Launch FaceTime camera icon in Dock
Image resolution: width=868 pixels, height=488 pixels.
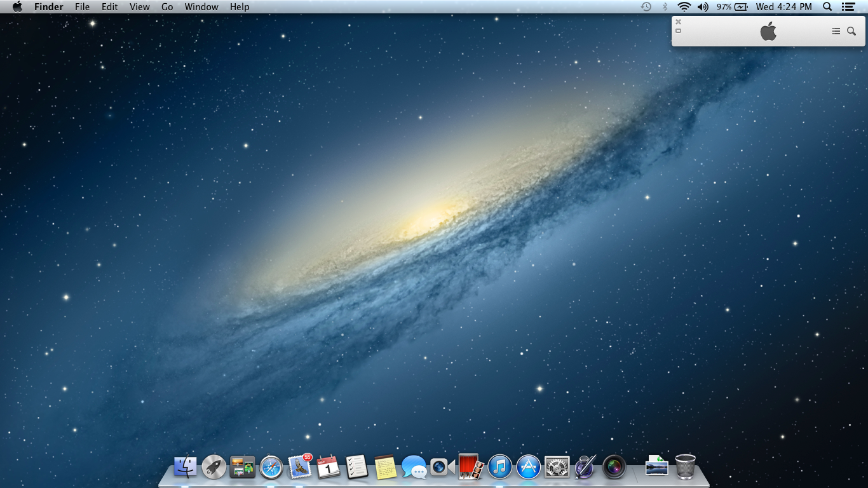pyautogui.click(x=442, y=468)
